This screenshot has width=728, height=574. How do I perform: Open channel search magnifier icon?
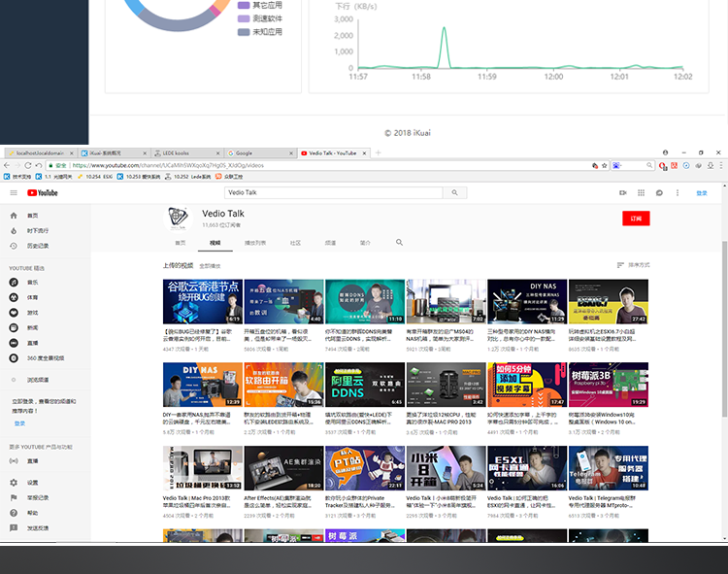pyautogui.click(x=399, y=243)
